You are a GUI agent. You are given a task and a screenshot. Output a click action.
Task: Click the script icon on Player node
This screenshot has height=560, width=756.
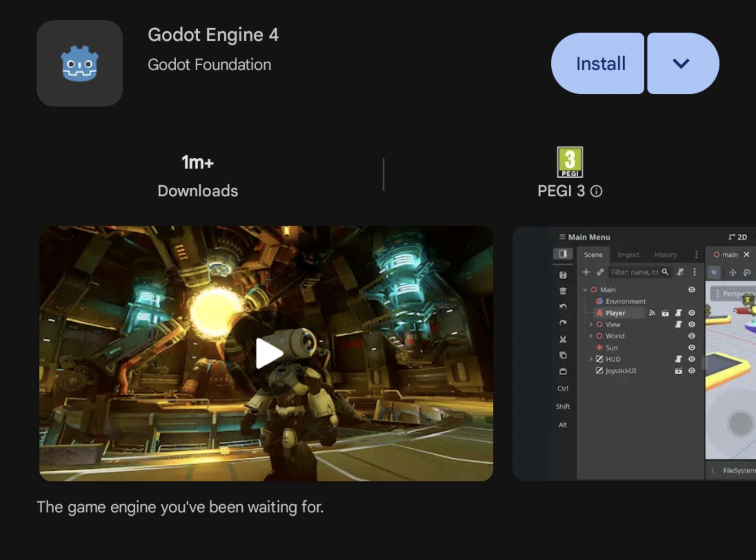[x=678, y=313]
